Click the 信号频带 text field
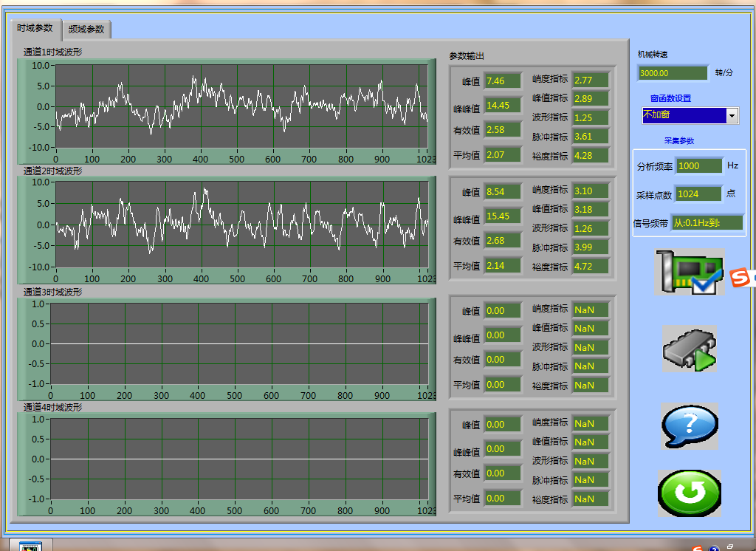756x551 pixels. (x=707, y=223)
